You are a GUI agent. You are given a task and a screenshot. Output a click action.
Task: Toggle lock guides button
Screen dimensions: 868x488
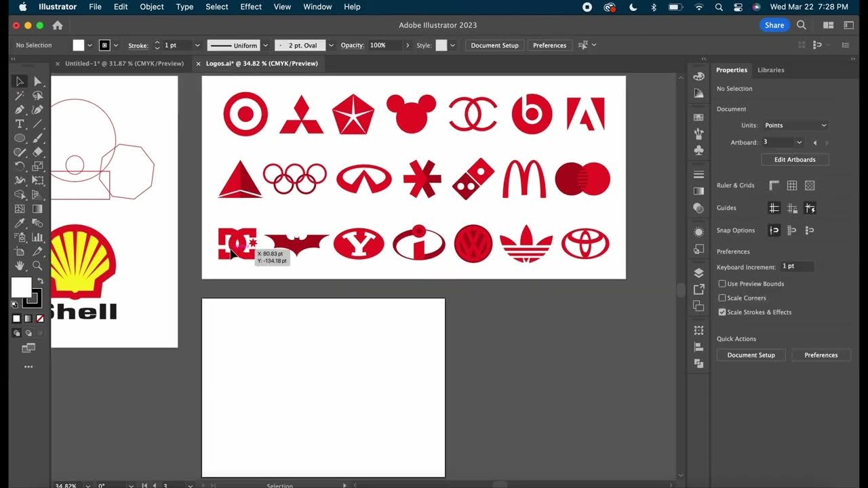coord(792,208)
